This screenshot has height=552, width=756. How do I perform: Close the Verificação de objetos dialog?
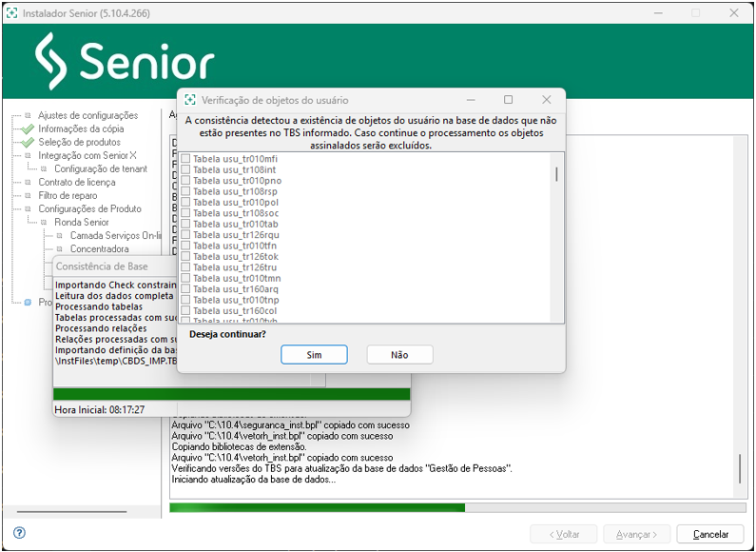click(546, 100)
